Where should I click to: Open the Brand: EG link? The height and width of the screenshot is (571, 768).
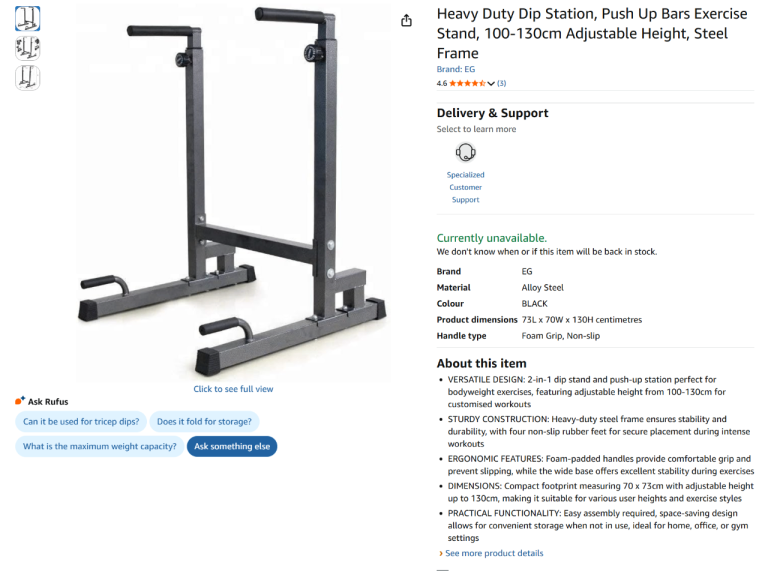[456, 70]
